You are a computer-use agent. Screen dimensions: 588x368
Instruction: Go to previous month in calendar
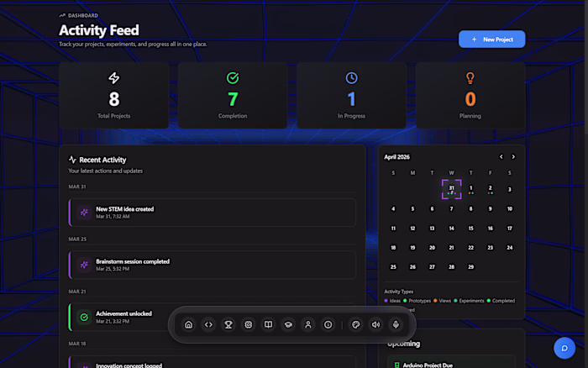pos(501,157)
